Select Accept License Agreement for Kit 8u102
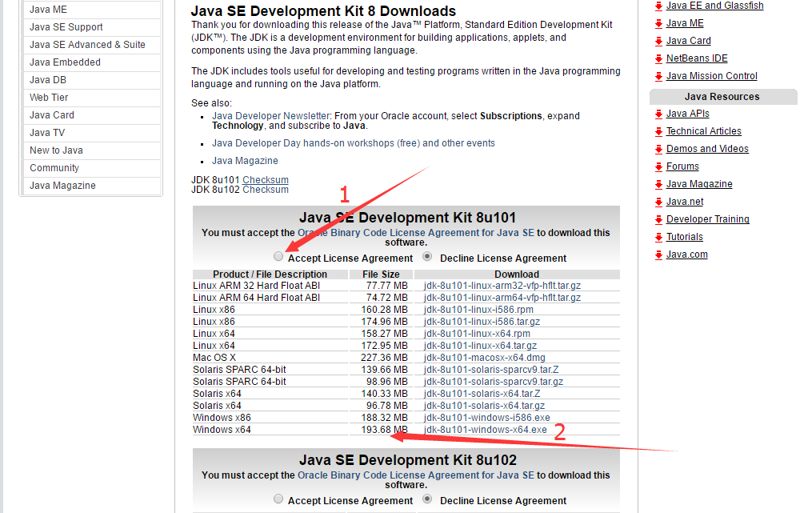Screen dimensions: 812x513 coord(278,499)
